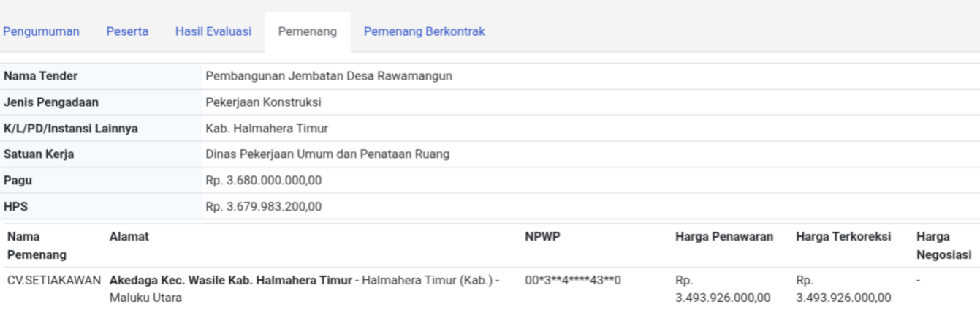Select winner name CV.SETIAKAWAN
This screenshot has height=310, width=980.
54,280
